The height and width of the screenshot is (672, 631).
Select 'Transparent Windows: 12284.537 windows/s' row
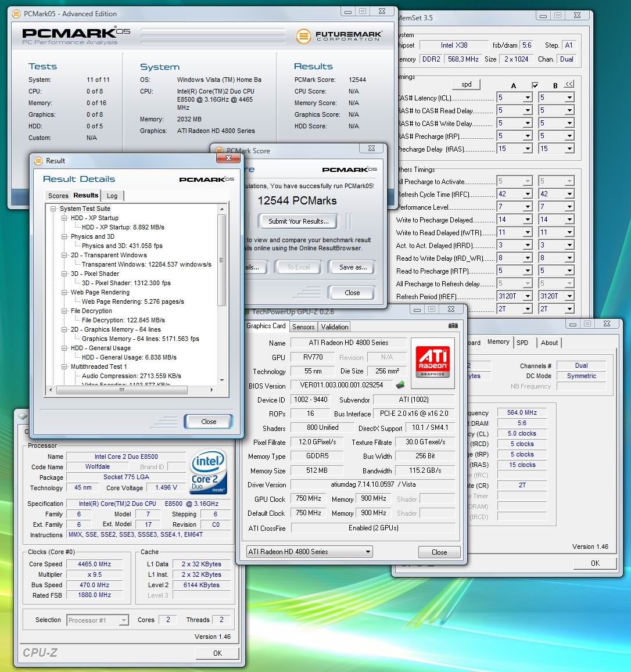click(146, 264)
